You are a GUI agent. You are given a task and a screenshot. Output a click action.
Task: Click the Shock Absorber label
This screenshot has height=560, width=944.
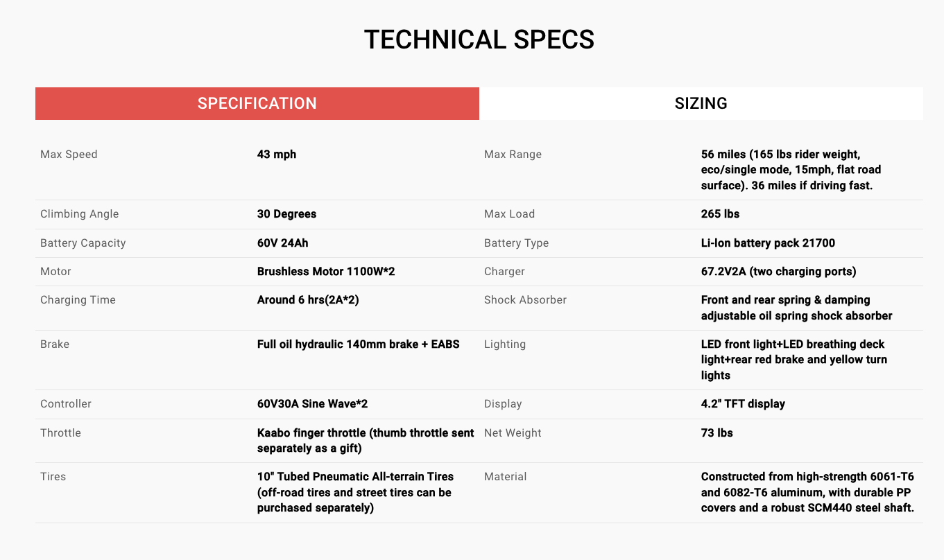click(525, 300)
